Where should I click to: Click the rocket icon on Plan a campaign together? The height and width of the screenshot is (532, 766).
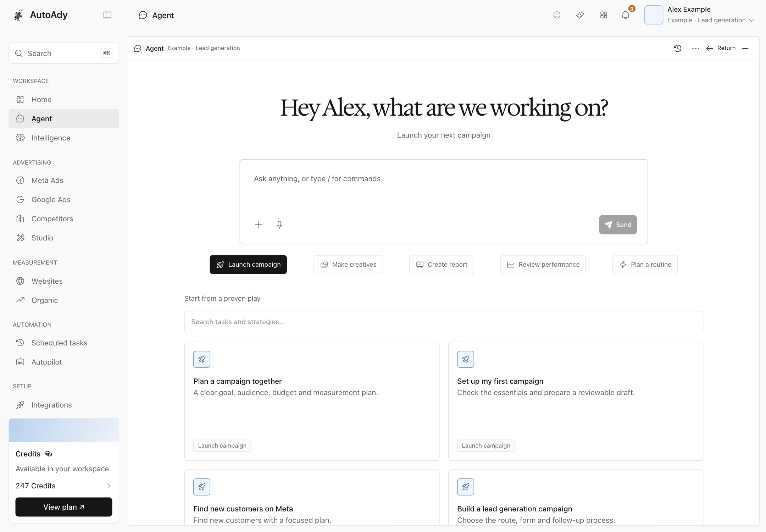202,359
